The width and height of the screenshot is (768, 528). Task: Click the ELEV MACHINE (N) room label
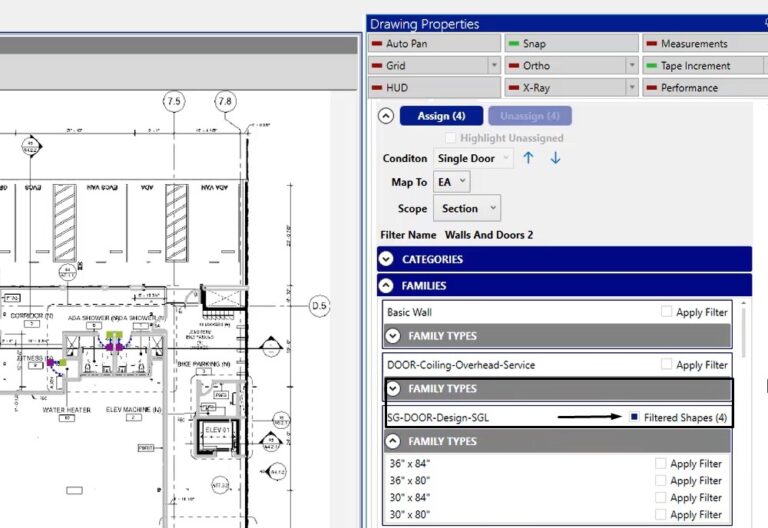[x=134, y=409]
